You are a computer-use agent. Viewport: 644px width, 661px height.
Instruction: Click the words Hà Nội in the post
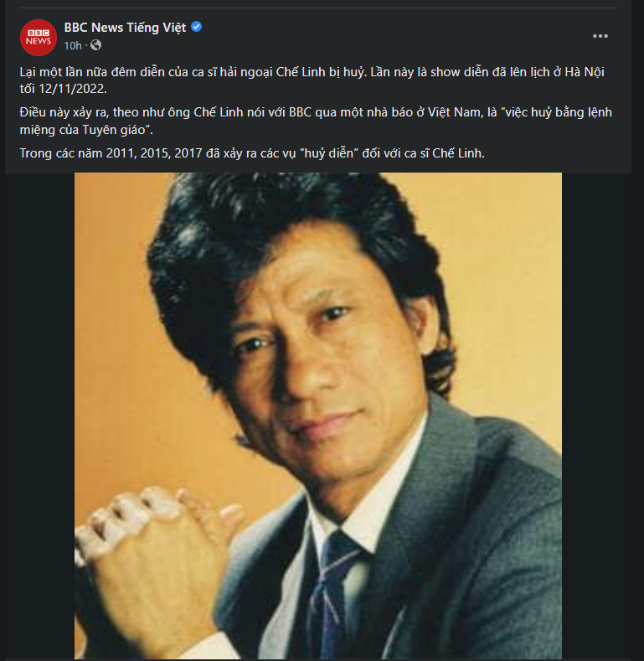coord(585,72)
